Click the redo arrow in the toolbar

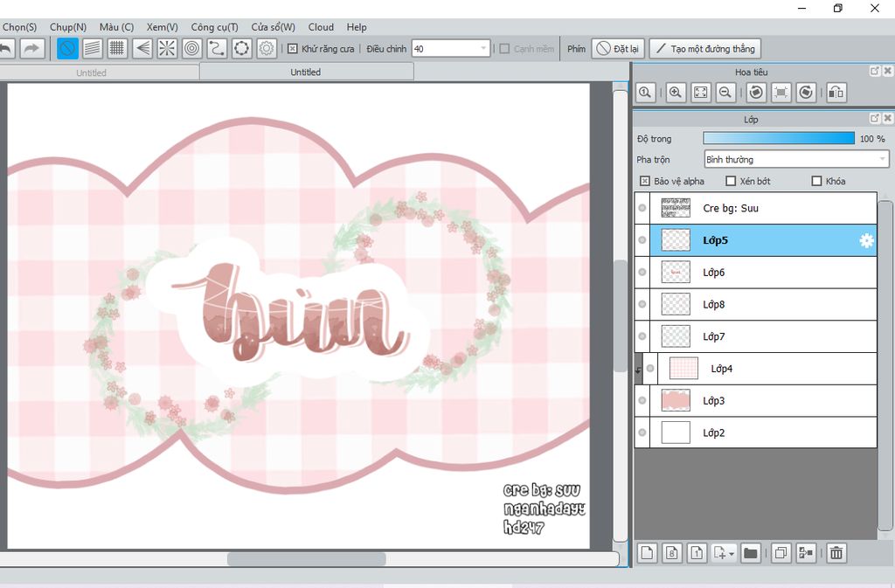click(32, 49)
